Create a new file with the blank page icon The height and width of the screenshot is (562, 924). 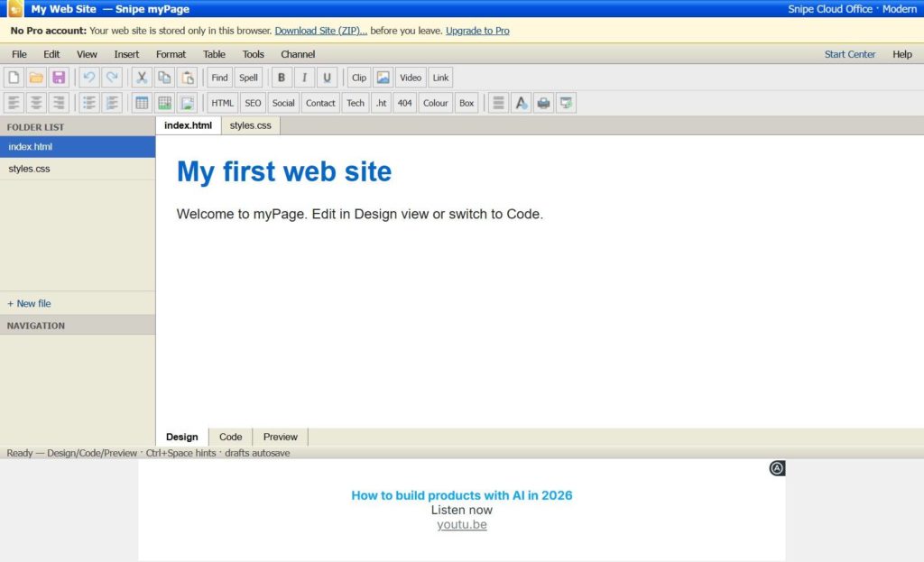(14, 78)
